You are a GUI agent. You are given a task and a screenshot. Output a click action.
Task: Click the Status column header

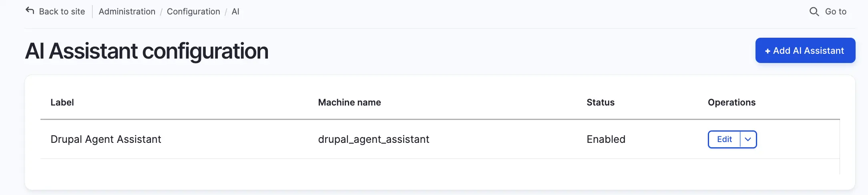tap(600, 102)
